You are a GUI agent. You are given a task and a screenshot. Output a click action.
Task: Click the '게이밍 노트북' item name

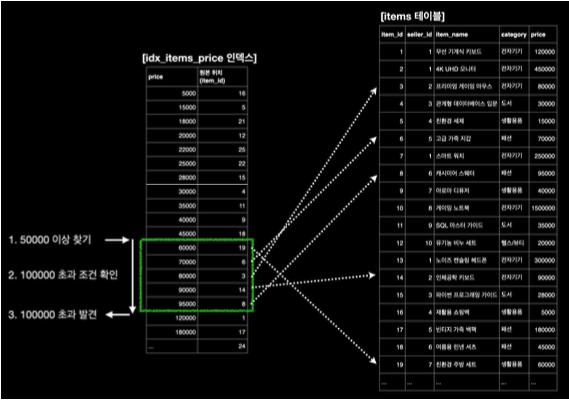453,208
